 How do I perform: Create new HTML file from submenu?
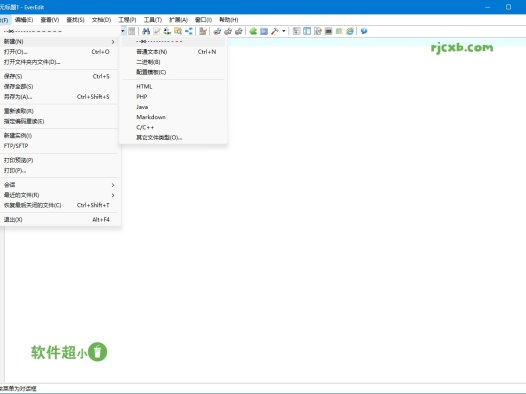pos(173,87)
